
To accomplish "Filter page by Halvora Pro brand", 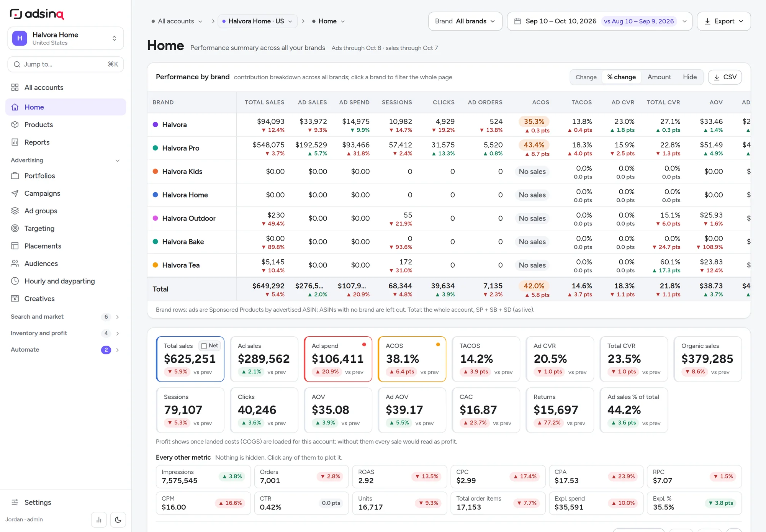I will pyautogui.click(x=180, y=148).
